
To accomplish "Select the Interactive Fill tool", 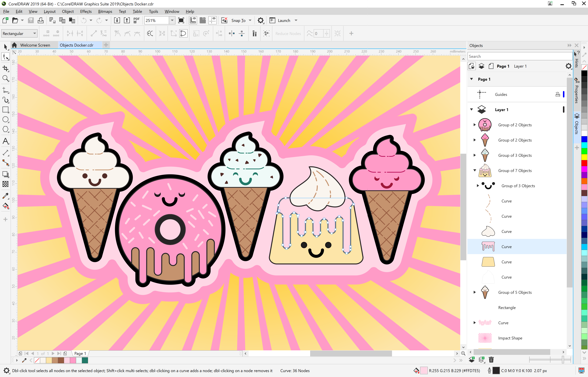I will (5, 206).
